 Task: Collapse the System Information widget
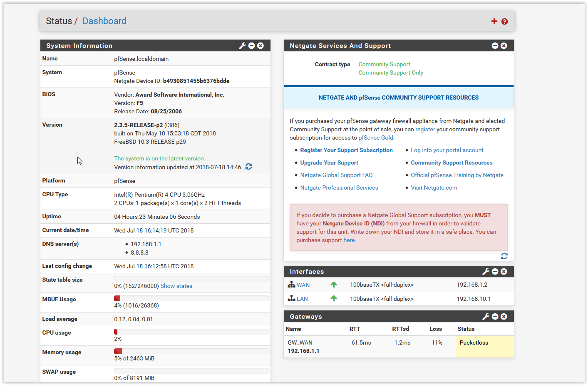[251, 46]
